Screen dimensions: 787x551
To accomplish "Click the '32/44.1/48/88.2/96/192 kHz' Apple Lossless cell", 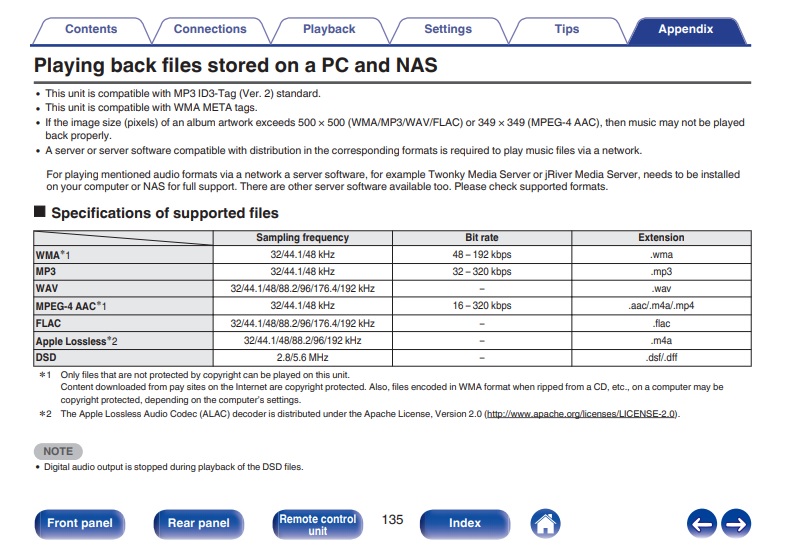I will click(303, 341).
